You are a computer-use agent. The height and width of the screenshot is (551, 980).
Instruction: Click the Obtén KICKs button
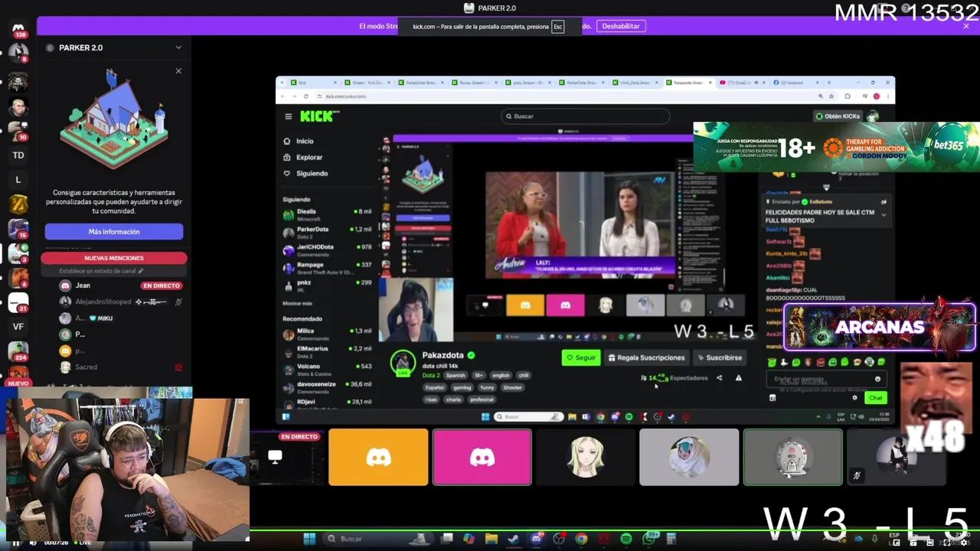click(x=838, y=116)
